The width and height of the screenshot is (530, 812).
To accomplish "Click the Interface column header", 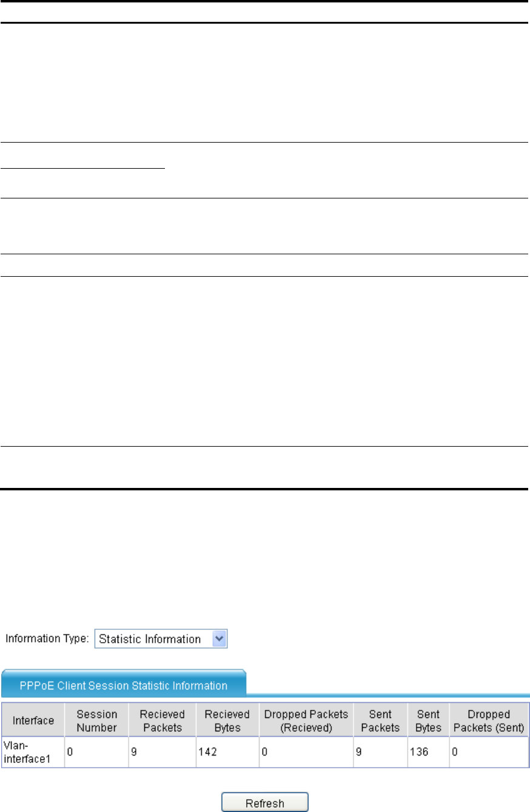I will 33,720.
